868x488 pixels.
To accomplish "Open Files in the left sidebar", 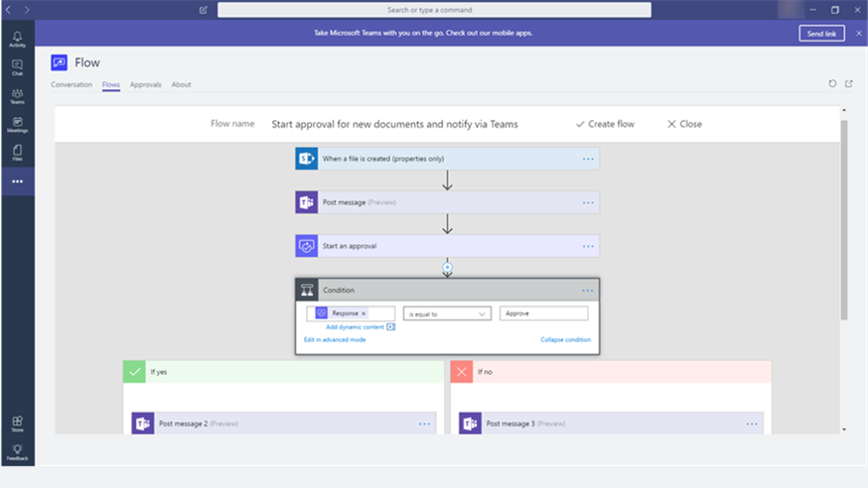I will (x=17, y=152).
